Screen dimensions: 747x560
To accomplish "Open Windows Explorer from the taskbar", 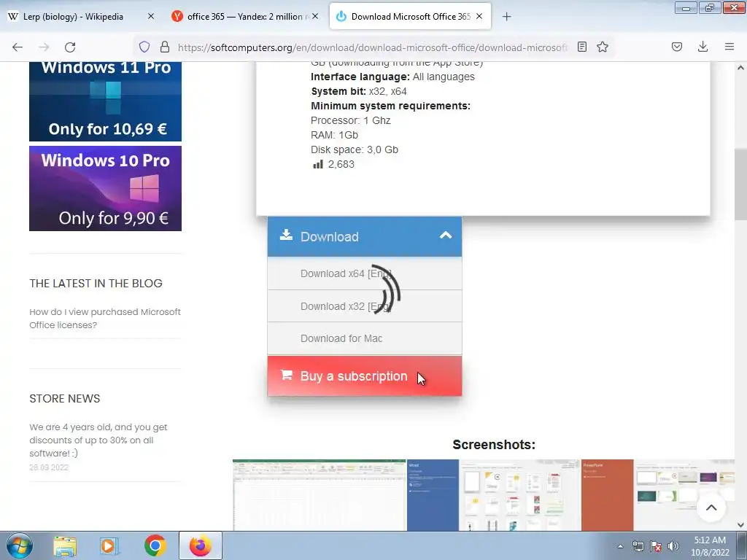I will [x=65, y=546].
